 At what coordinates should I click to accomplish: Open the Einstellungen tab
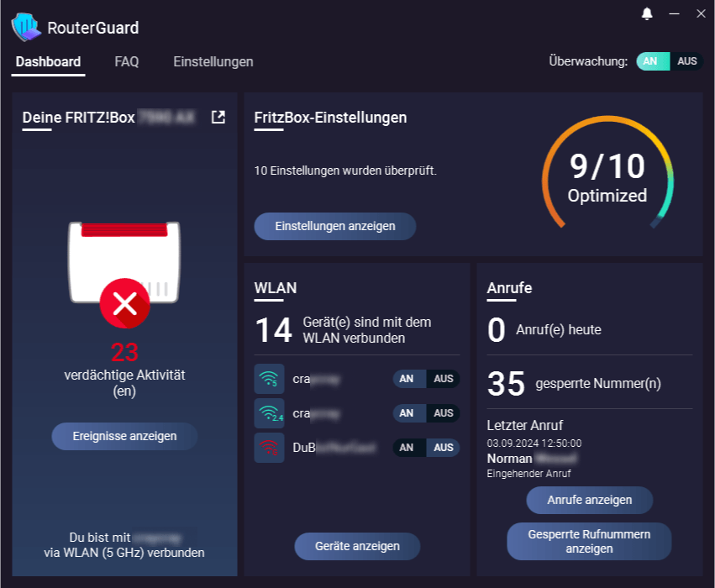click(213, 61)
